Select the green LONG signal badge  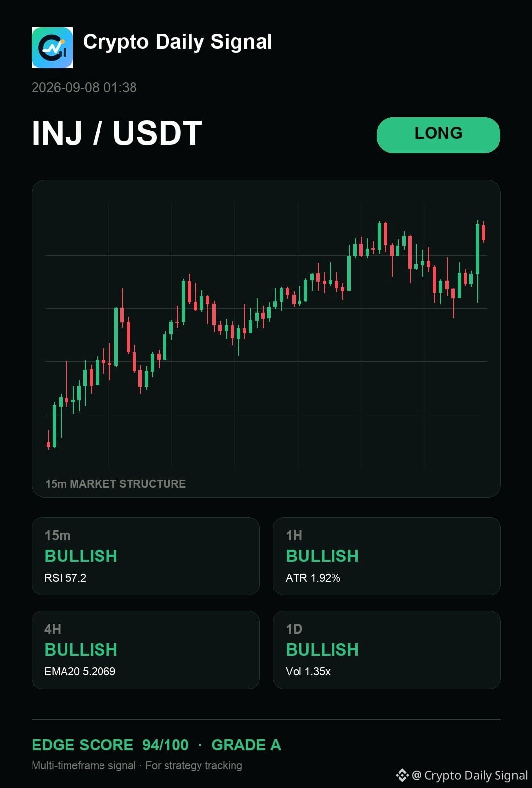pyautogui.click(x=438, y=135)
